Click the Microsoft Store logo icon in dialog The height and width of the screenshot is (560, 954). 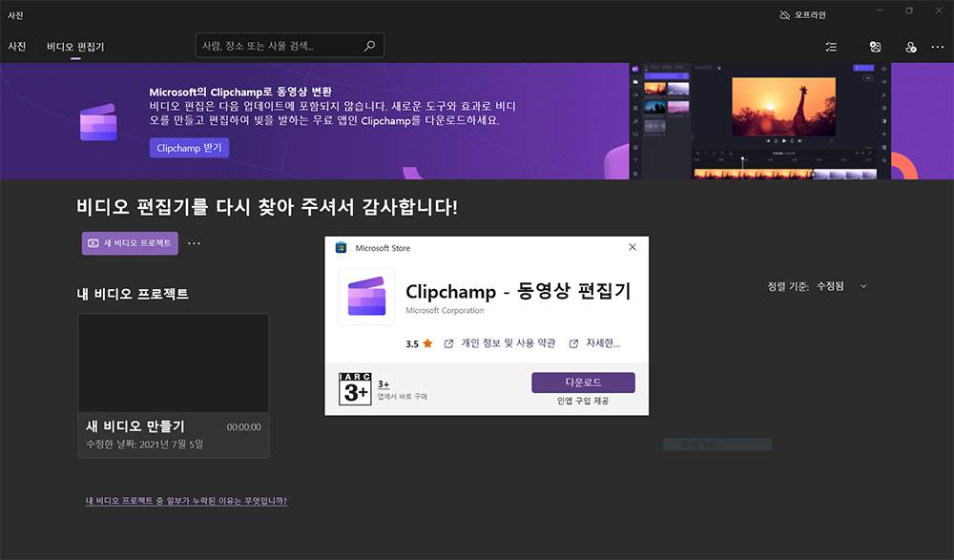(x=342, y=247)
